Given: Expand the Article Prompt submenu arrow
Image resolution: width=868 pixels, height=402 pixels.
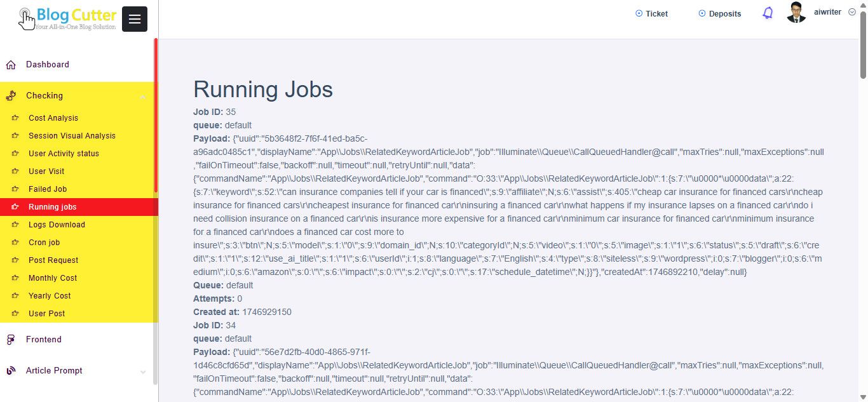Looking at the screenshot, I should pos(142,372).
